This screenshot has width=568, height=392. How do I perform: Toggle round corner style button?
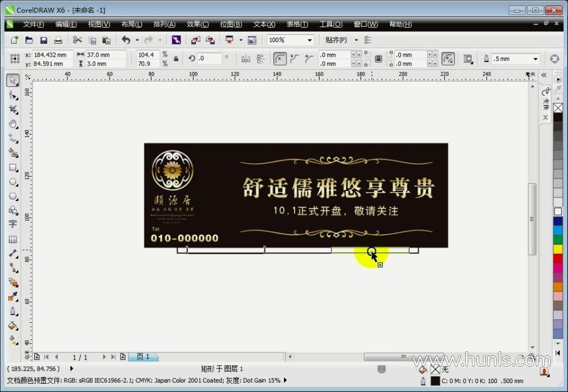tap(279, 59)
